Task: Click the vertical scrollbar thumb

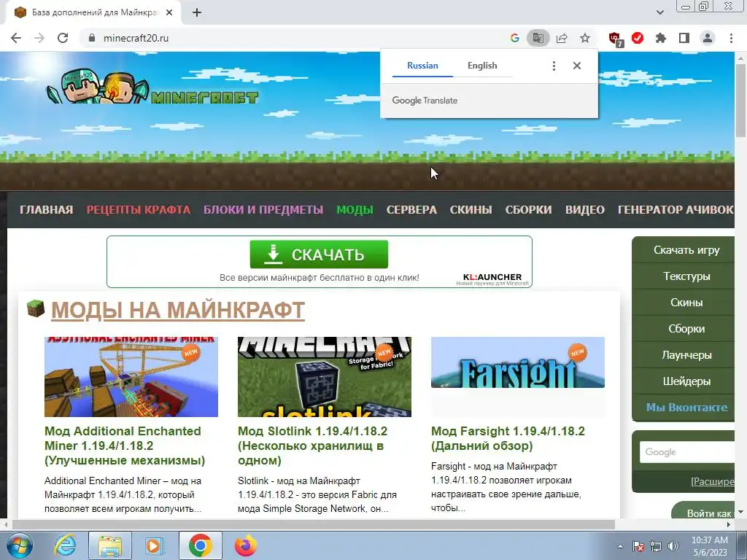Action: pos(741,100)
